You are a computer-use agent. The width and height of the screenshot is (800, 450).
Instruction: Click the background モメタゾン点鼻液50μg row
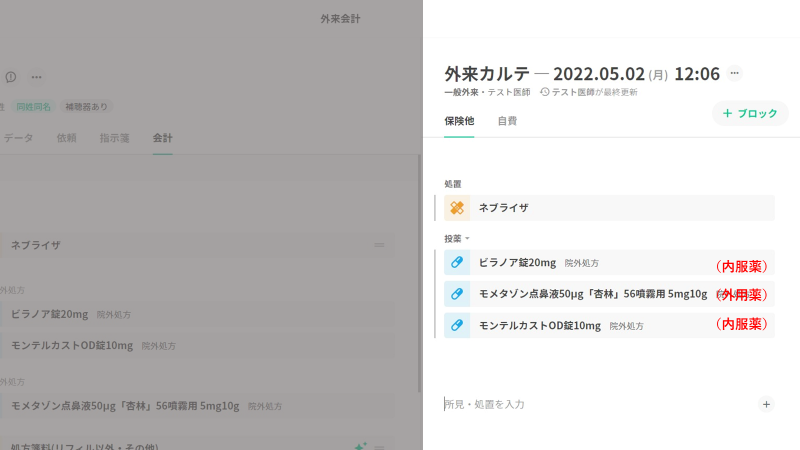tap(197, 406)
